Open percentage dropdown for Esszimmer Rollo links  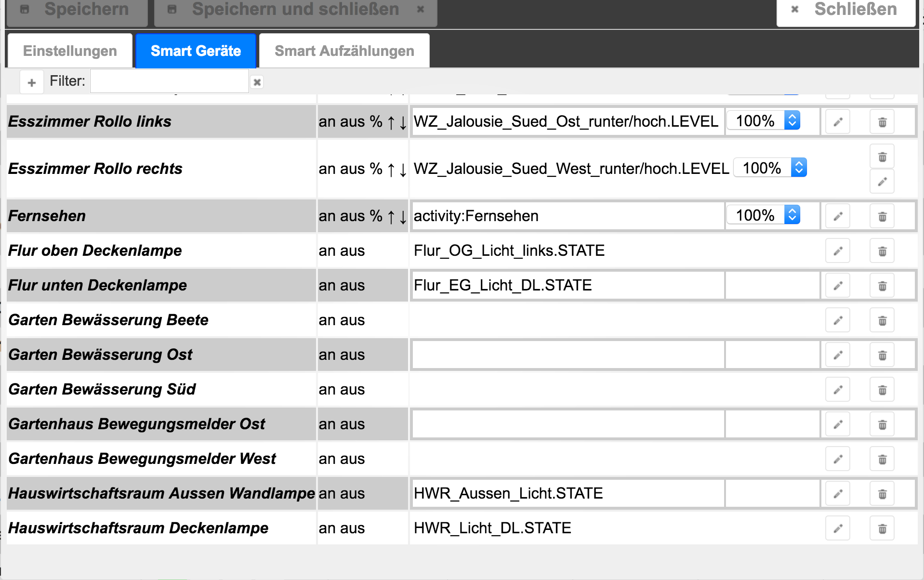pyautogui.click(x=764, y=120)
